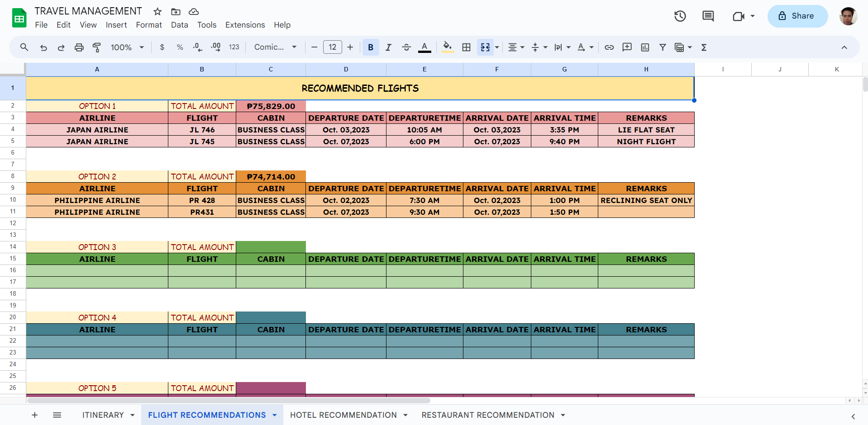Insert link icon
Viewport: 868px width, 425px height.
609,47
